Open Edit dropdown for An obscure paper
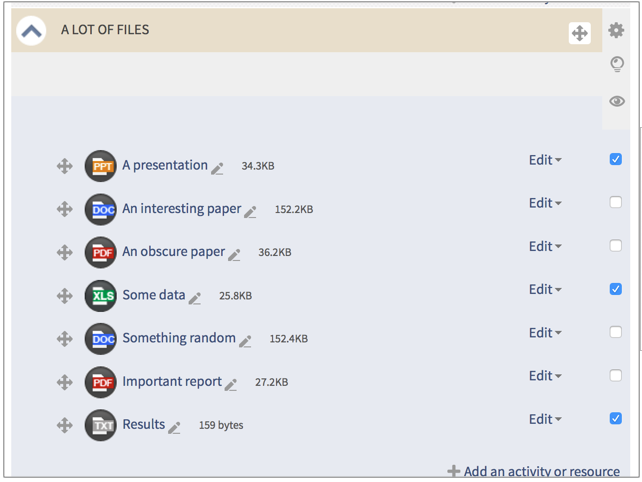 click(x=545, y=246)
